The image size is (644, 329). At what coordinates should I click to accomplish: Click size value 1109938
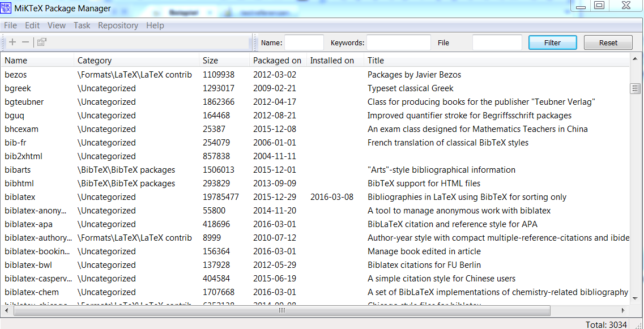219,75
